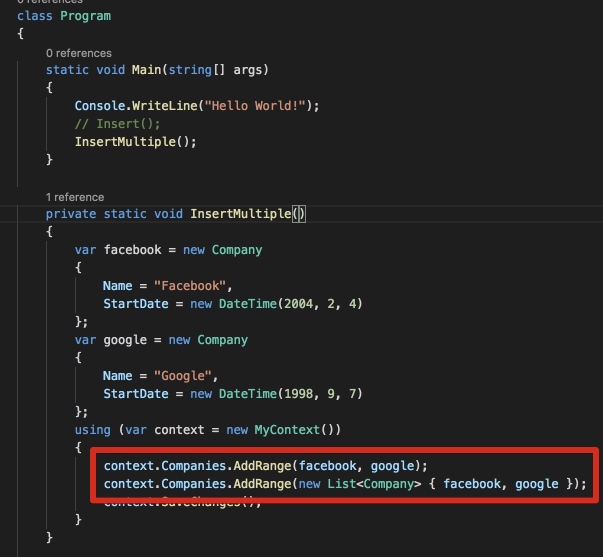This screenshot has width=603, height=557.
Task: Click the string "Hello World!"
Action: 255,106
